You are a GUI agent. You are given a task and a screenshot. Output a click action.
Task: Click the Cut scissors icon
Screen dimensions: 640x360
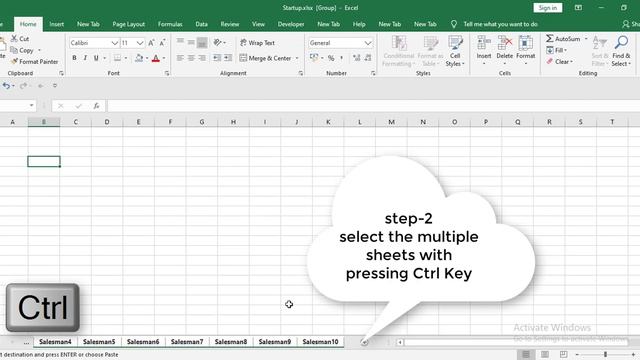(x=14, y=39)
